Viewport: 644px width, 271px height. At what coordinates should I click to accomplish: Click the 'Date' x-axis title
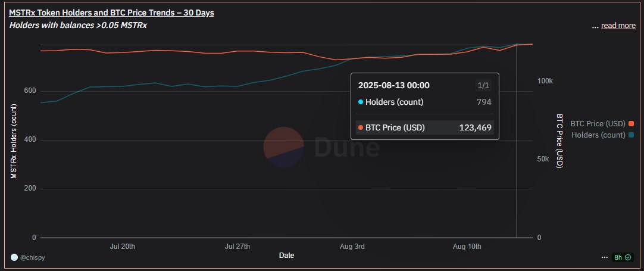[x=286, y=256]
